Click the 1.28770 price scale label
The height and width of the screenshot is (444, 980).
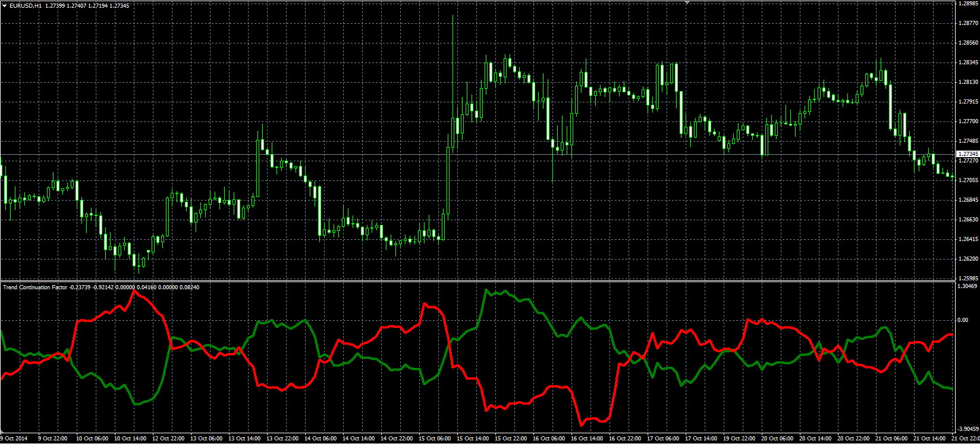tap(968, 23)
